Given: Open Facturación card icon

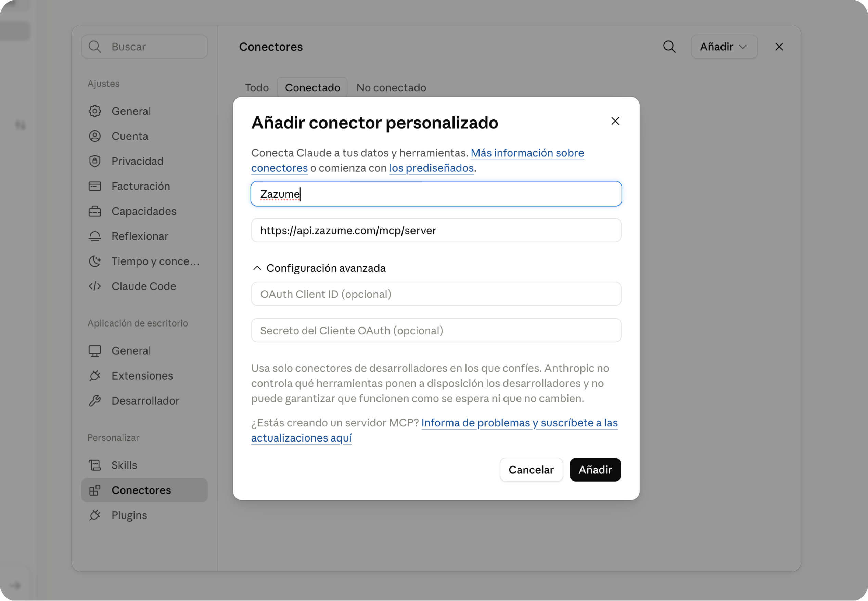Looking at the screenshot, I should coord(95,187).
